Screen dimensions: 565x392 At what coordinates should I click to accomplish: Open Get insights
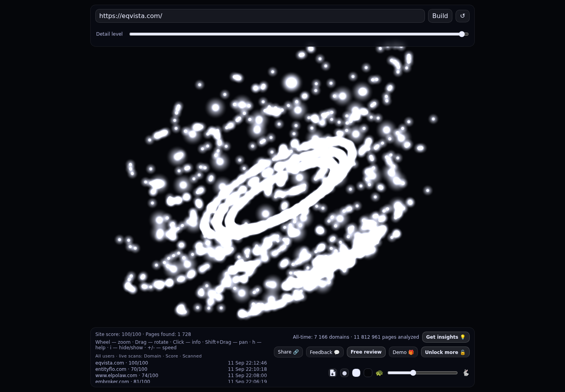click(x=446, y=337)
